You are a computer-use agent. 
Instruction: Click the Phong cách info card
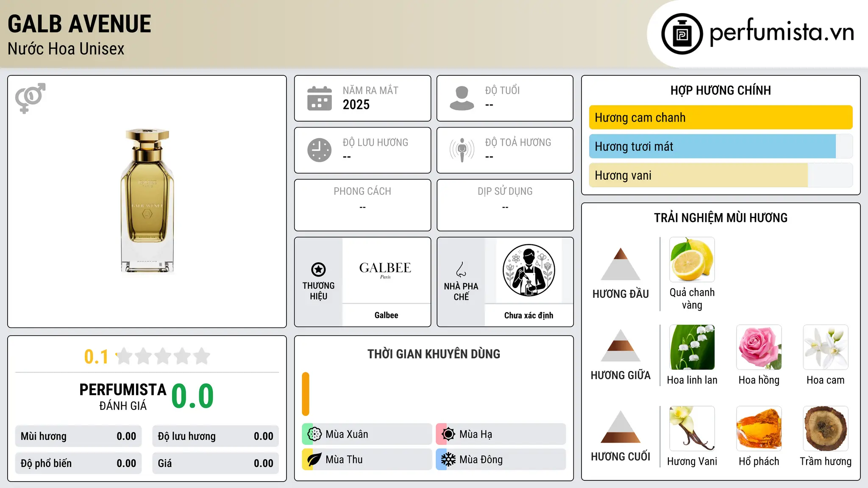click(362, 205)
